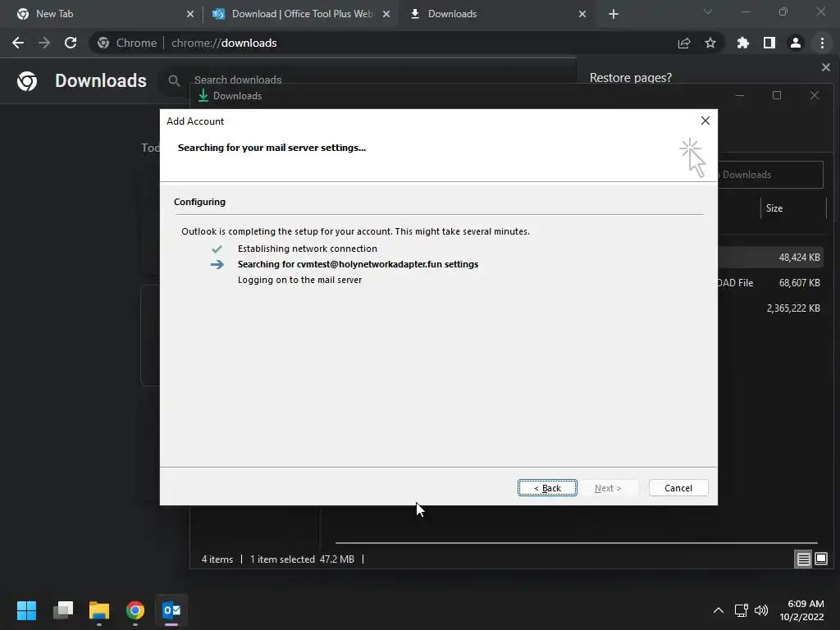
Task: Open the Chrome tab search chevron
Action: point(708,11)
